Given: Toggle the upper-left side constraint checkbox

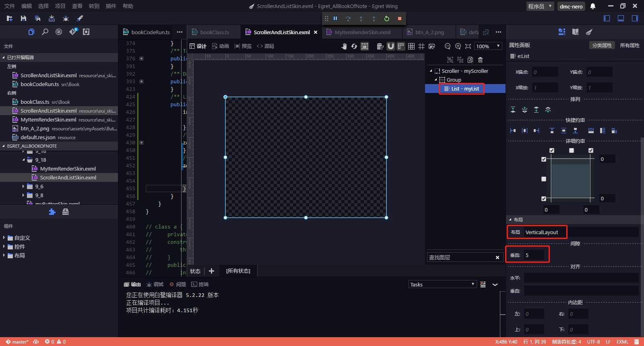Looking at the screenshot, I should coord(544,159).
